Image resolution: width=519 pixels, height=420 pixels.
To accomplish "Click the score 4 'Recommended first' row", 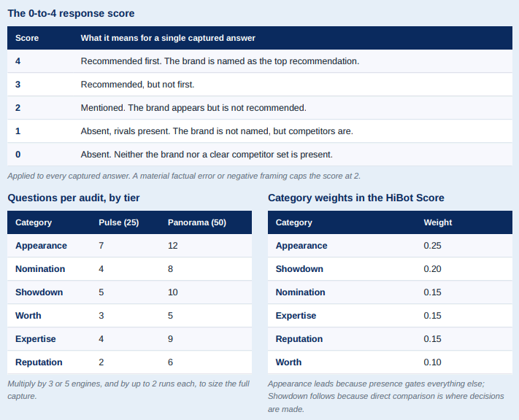I will (260, 61).
